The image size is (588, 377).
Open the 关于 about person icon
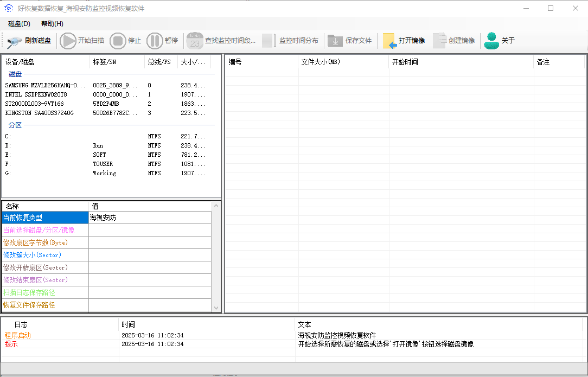(491, 41)
